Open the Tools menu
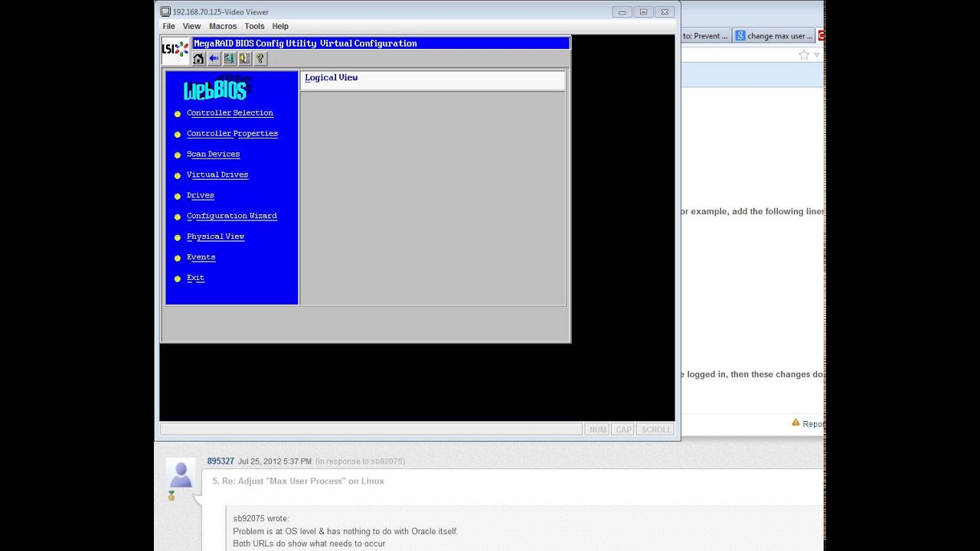 coord(254,26)
